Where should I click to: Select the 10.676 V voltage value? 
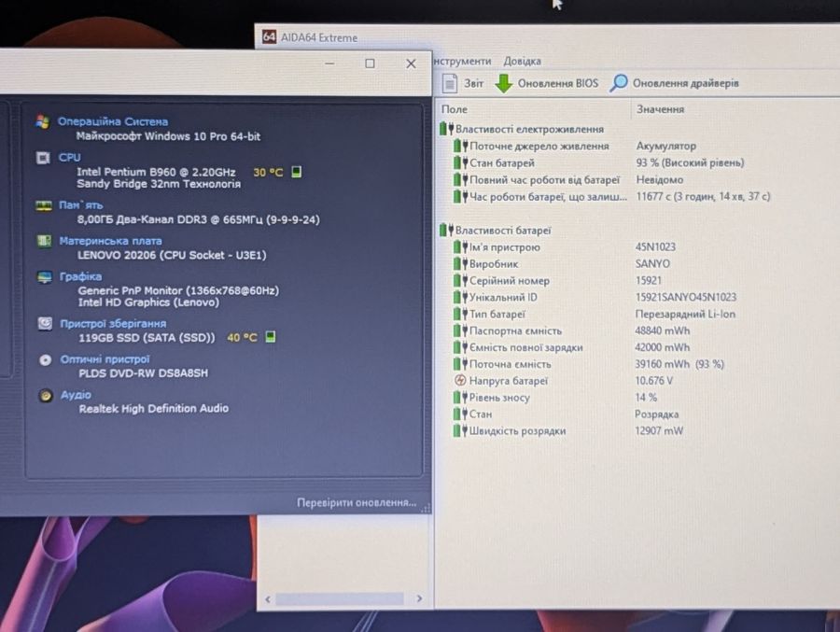pyautogui.click(x=653, y=381)
